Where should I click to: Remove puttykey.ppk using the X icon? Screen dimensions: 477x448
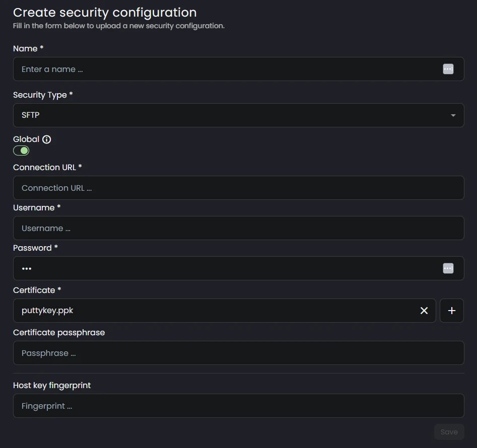424,311
